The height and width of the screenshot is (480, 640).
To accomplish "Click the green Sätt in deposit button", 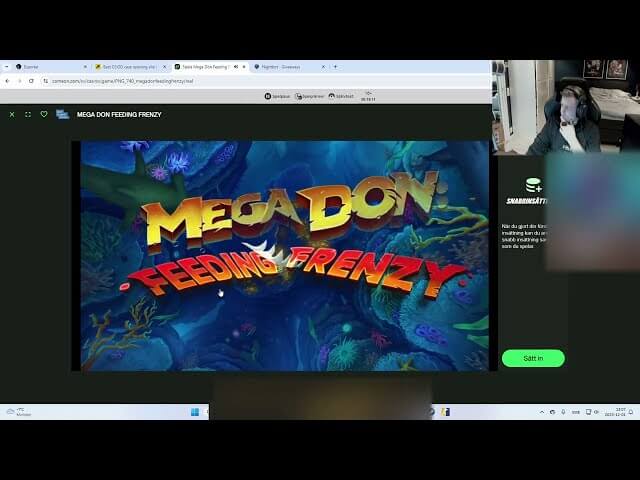I will point(533,358).
